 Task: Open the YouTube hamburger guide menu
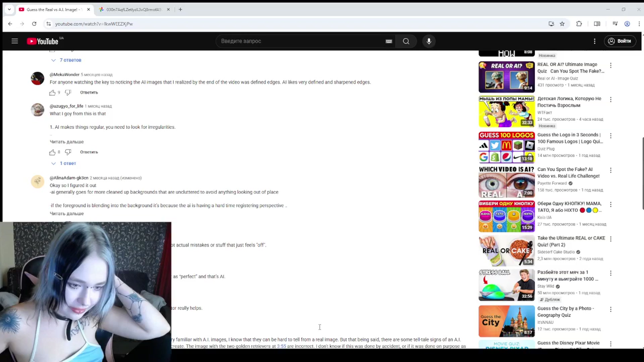coord(15,41)
